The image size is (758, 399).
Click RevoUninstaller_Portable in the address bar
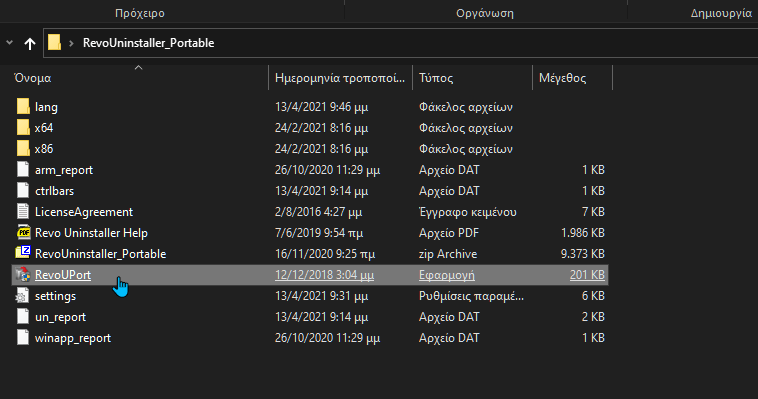(x=148, y=43)
